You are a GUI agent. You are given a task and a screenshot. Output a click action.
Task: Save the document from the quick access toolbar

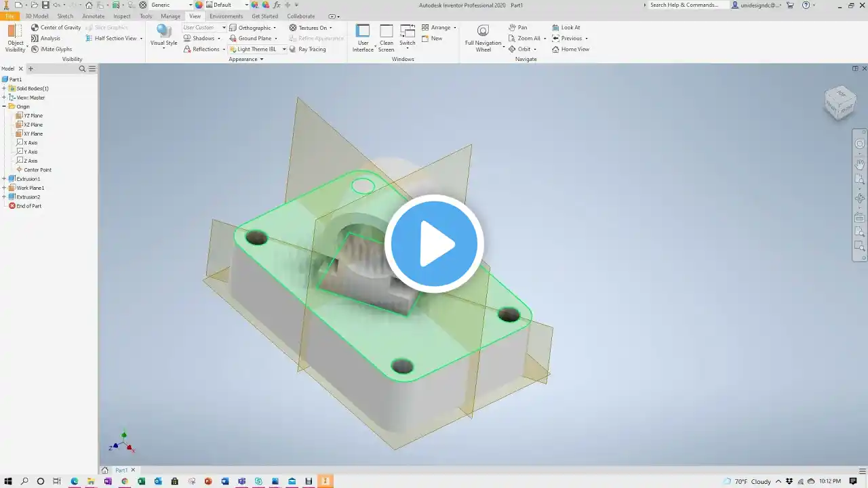(x=45, y=5)
